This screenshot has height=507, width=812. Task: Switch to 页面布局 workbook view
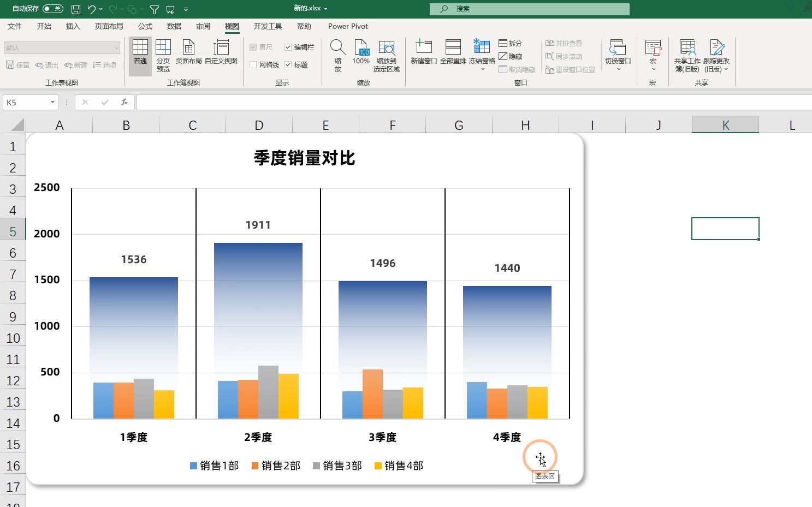(x=189, y=53)
